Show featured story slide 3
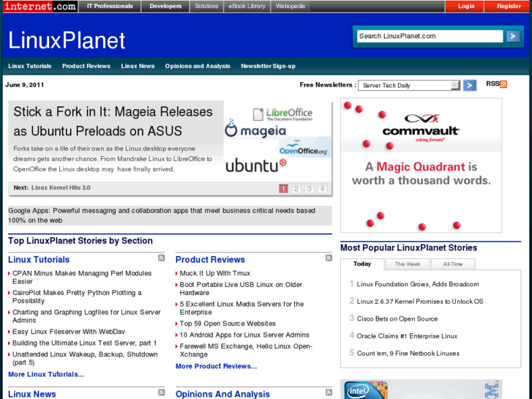The width and height of the screenshot is (532, 399). [x=309, y=188]
